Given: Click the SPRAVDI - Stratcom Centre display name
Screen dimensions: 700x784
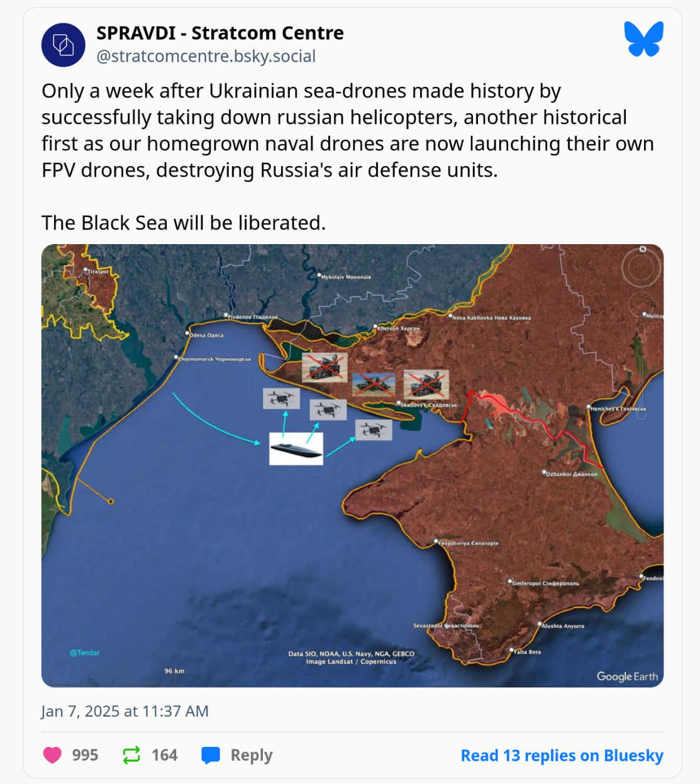Looking at the screenshot, I should pyautogui.click(x=219, y=33).
